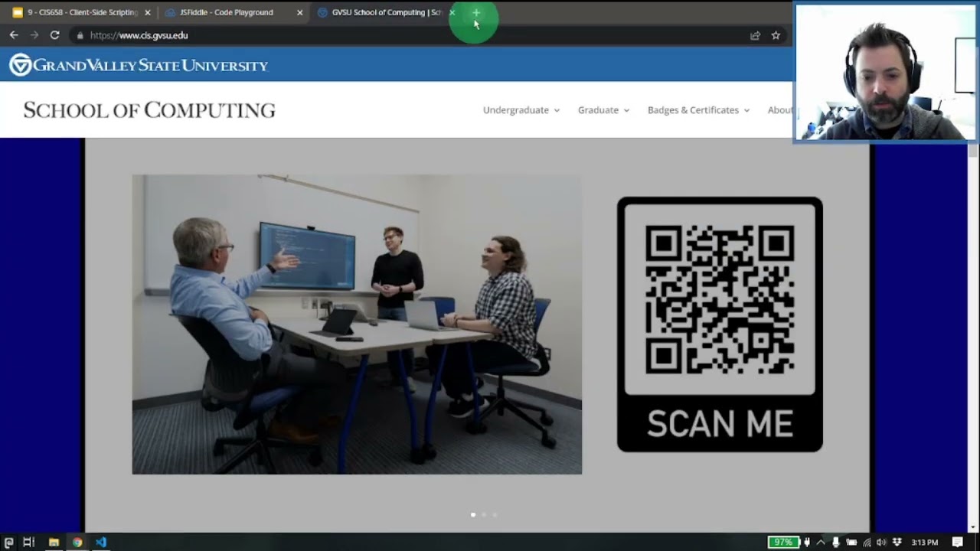Select the first carousel slide dot
980x551 pixels.
pos(473,515)
